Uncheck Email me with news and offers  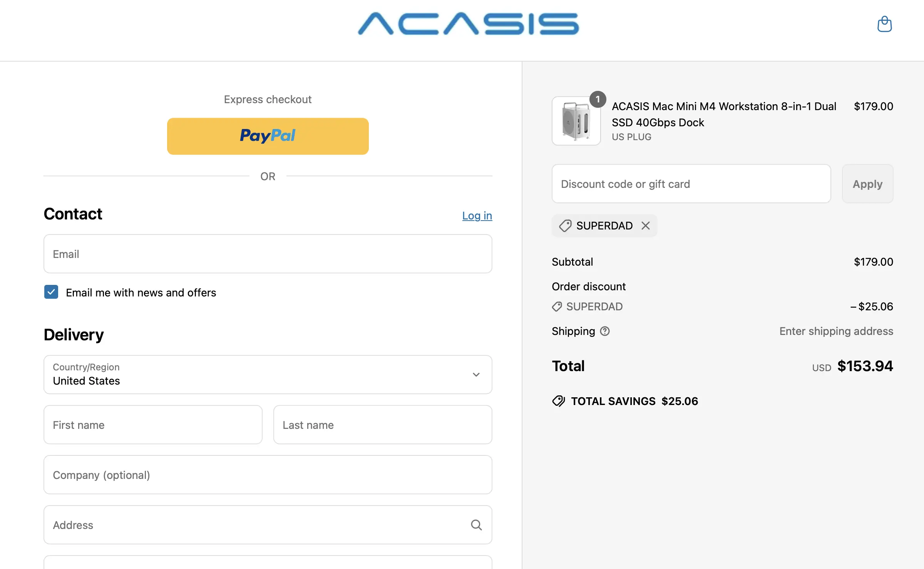pyautogui.click(x=51, y=292)
